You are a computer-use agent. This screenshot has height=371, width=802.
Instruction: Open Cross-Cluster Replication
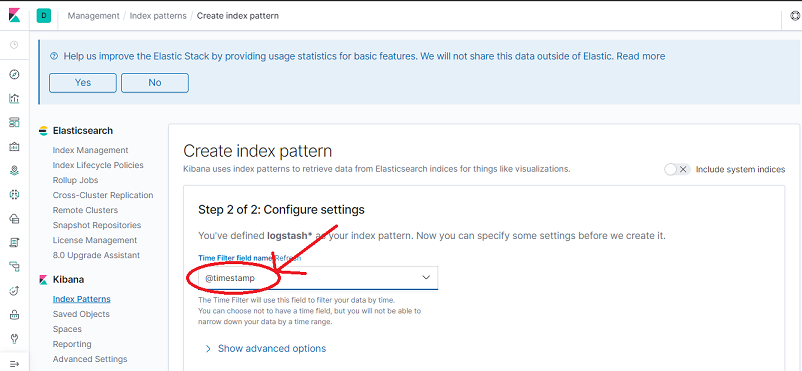coord(103,195)
